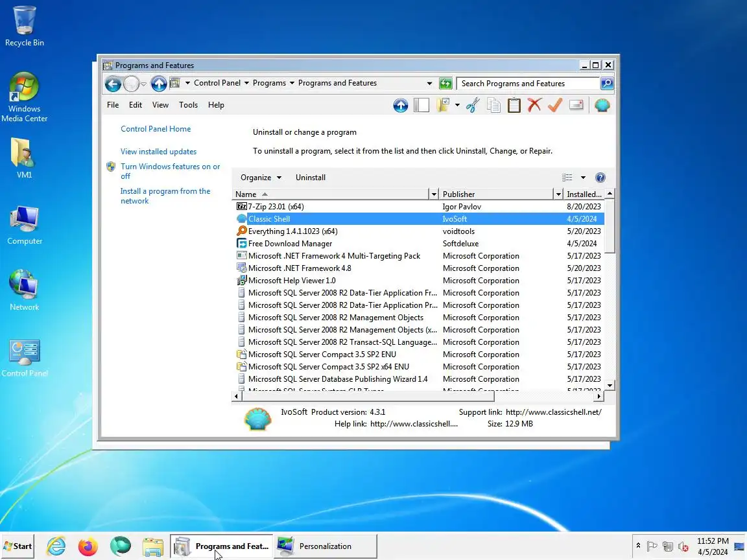The image size is (747, 560).
Task: Click the Email envelope toolbar icon
Action: click(x=576, y=105)
